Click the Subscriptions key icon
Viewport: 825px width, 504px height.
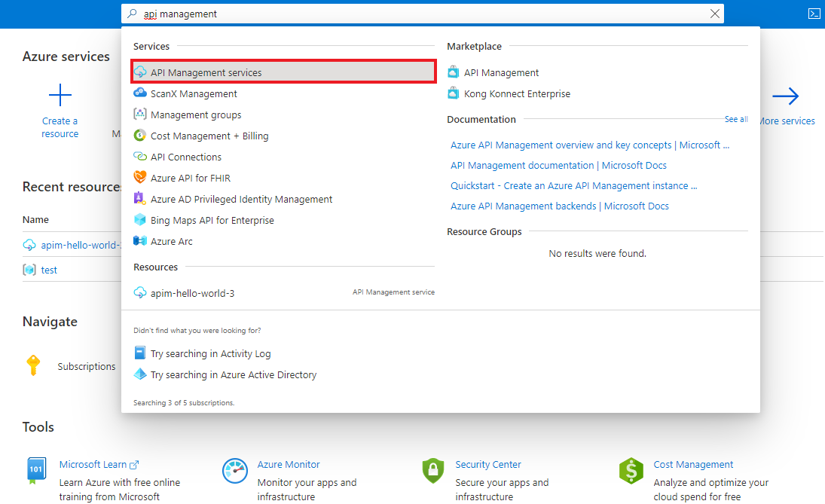(x=33, y=365)
